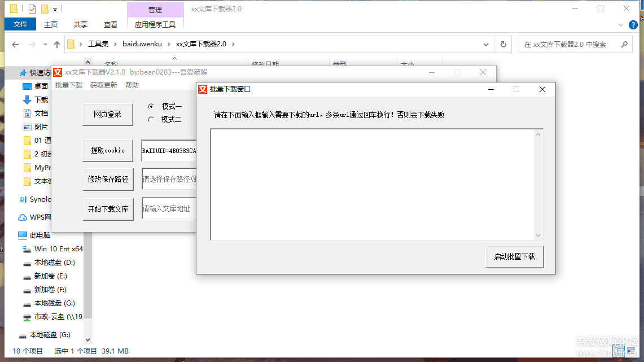Click the 开始下载文库 button

click(108, 209)
